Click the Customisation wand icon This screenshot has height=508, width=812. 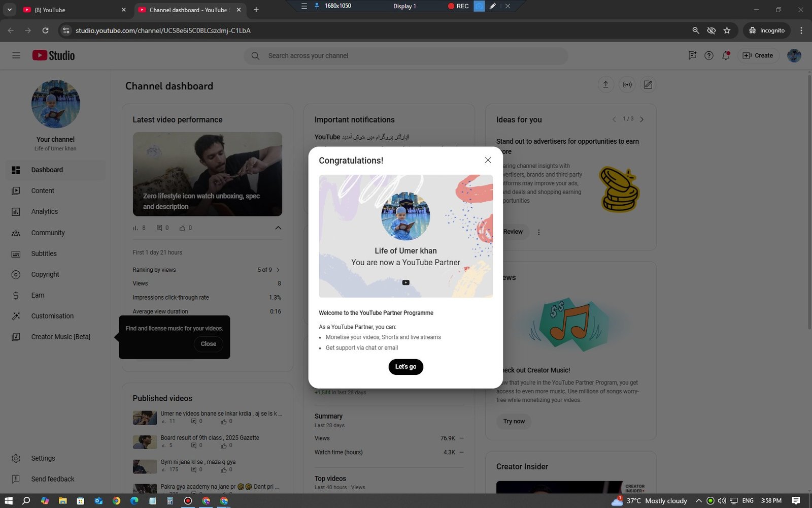point(16,316)
